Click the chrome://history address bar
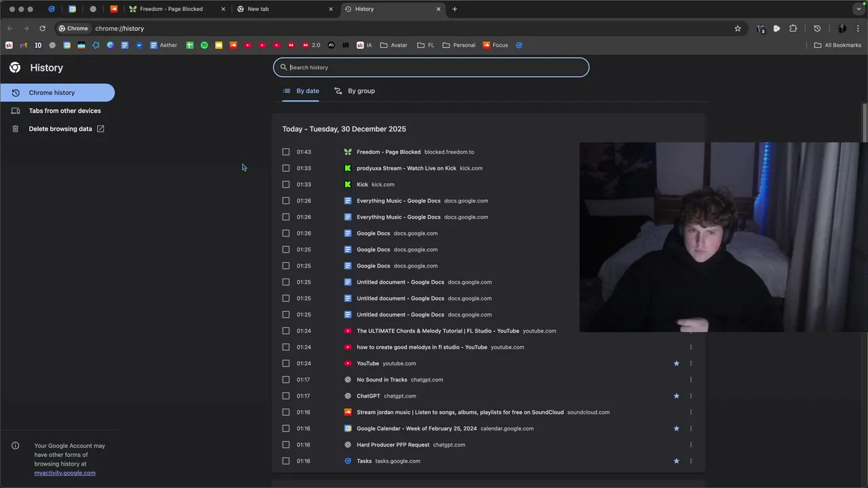Image resolution: width=868 pixels, height=488 pixels. click(x=407, y=28)
